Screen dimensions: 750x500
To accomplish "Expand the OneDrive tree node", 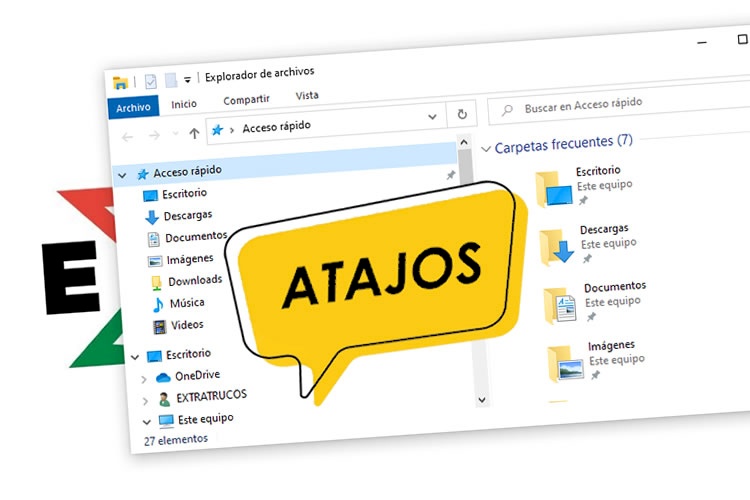I will coord(144,378).
